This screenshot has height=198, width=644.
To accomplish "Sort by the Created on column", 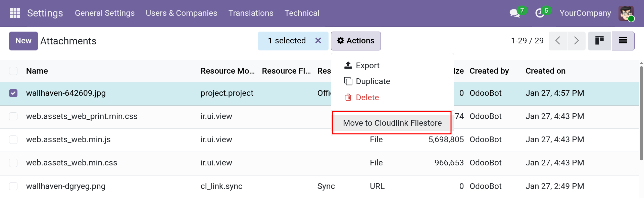I will coord(545,71).
